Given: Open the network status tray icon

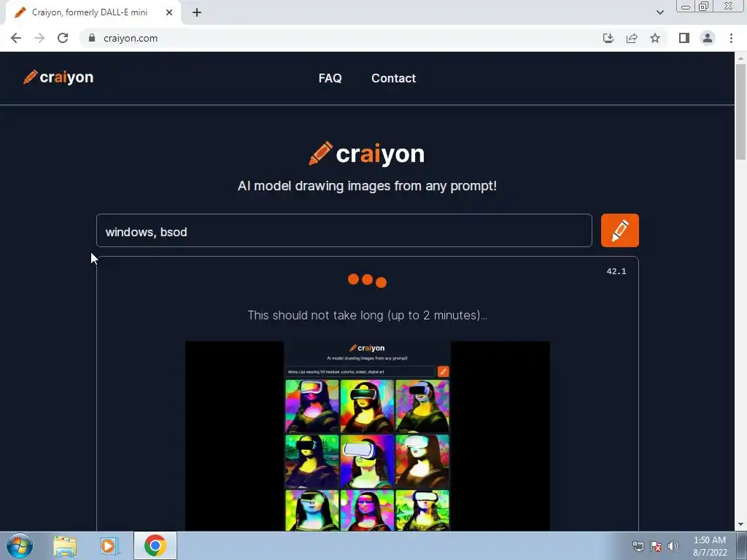Looking at the screenshot, I should coord(638,546).
